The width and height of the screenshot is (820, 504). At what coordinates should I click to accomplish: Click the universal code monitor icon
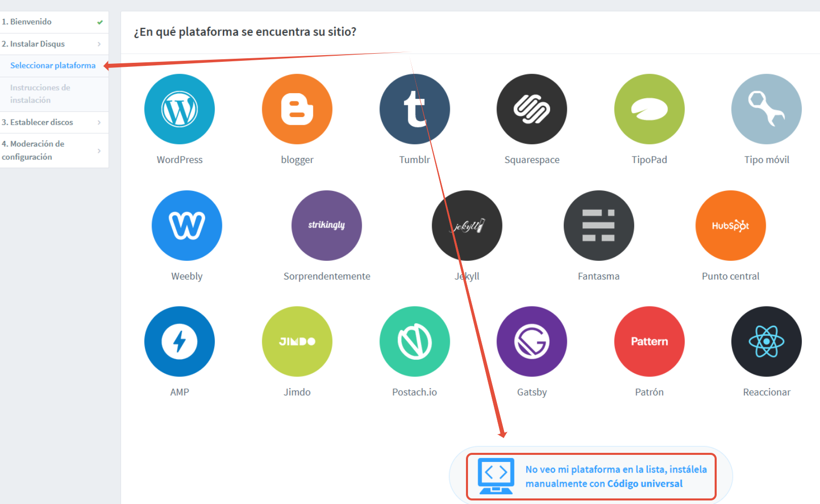pos(496,476)
